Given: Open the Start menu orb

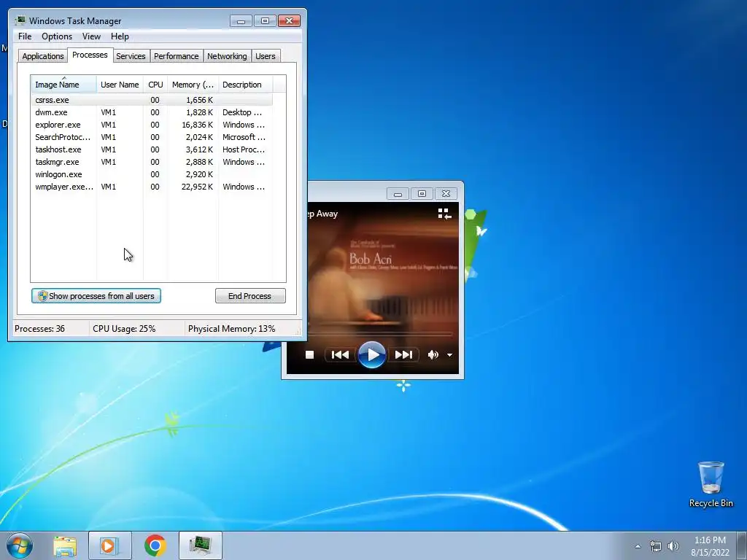Looking at the screenshot, I should pos(20,545).
